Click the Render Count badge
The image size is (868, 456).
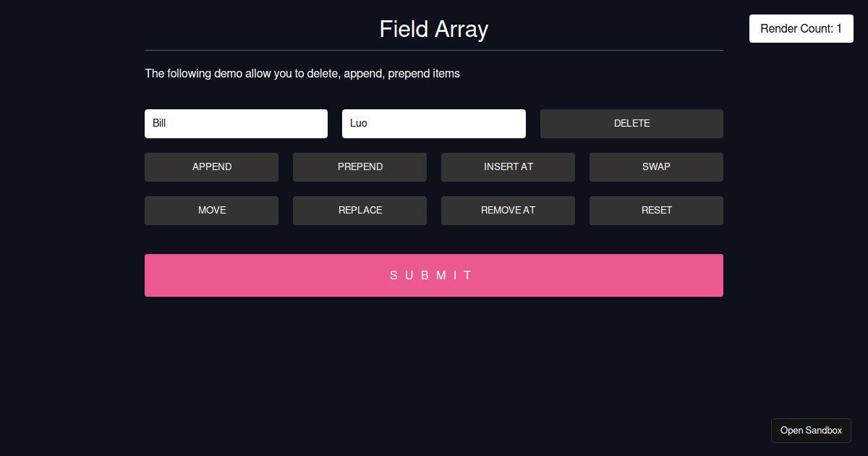click(801, 29)
